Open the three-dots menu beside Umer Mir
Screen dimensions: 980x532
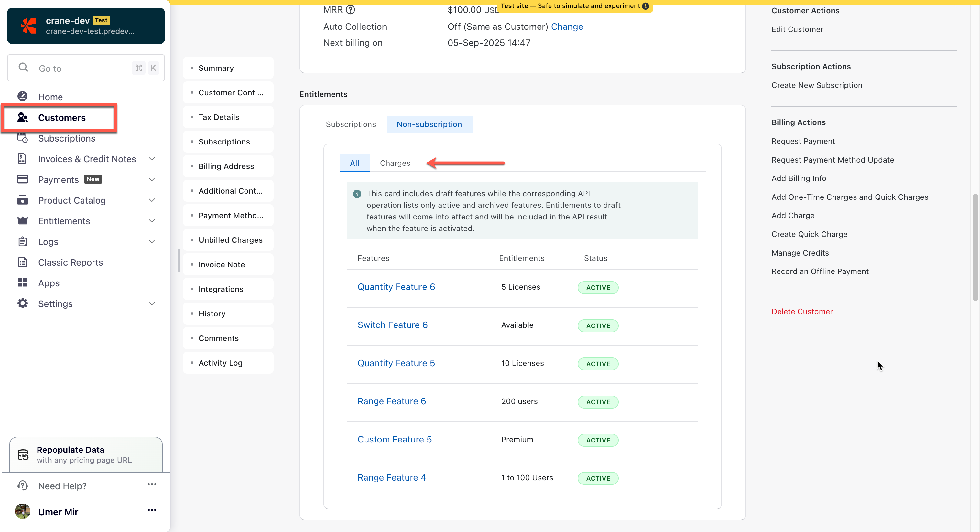(152, 510)
